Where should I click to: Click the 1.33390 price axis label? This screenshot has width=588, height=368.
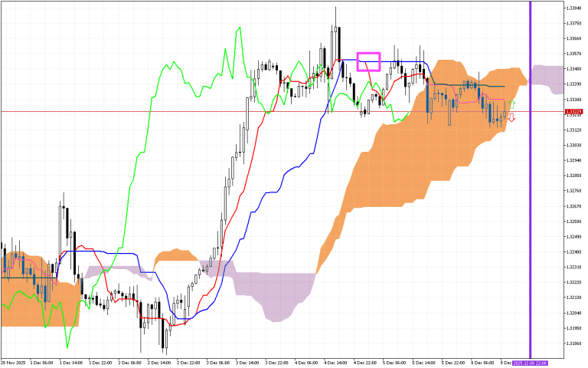tap(573, 84)
